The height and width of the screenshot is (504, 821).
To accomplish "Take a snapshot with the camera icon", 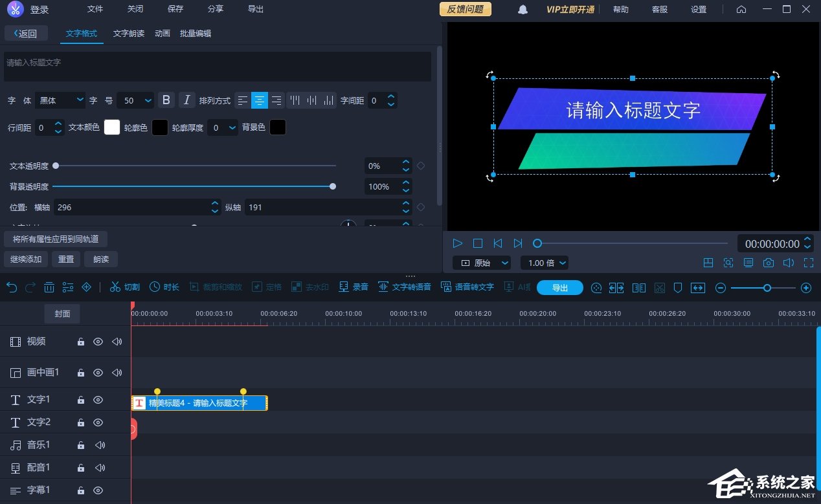I will click(768, 263).
